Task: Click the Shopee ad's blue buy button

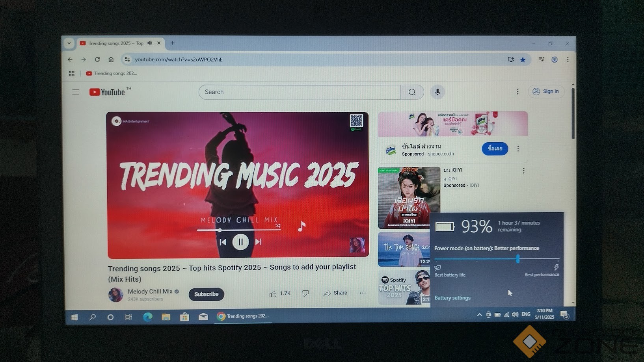Action: coord(495,149)
